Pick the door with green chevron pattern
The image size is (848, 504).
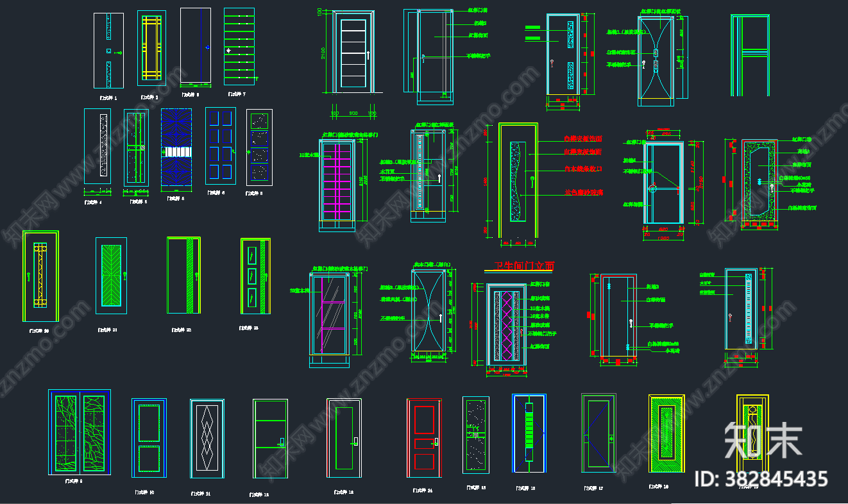(x=112, y=276)
